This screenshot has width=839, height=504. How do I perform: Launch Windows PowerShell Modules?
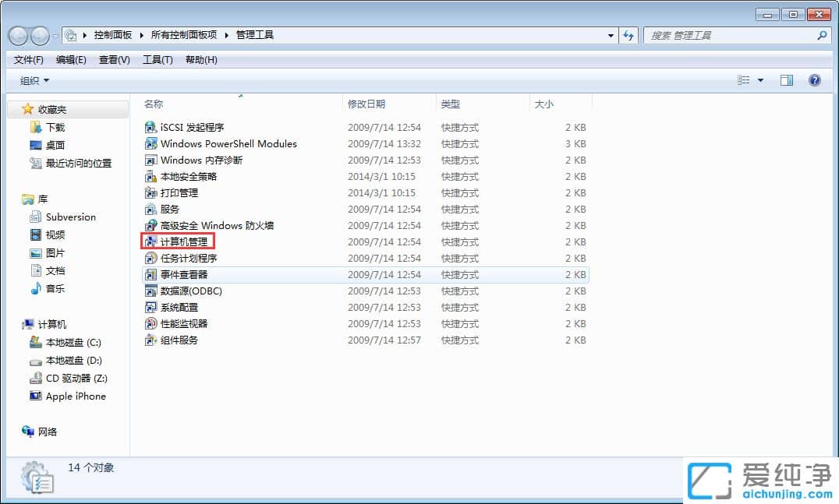(228, 143)
